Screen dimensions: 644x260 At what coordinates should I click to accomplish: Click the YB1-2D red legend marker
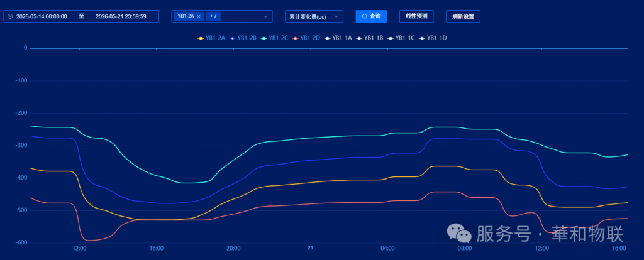pos(295,38)
